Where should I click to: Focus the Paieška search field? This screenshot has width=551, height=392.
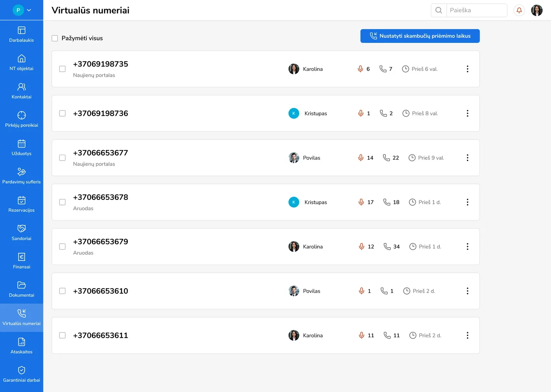[x=476, y=10]
